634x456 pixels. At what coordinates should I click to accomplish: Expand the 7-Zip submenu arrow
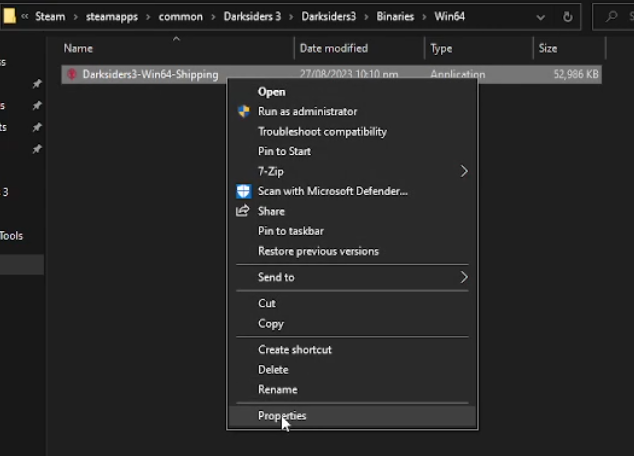tap(464, 171)
